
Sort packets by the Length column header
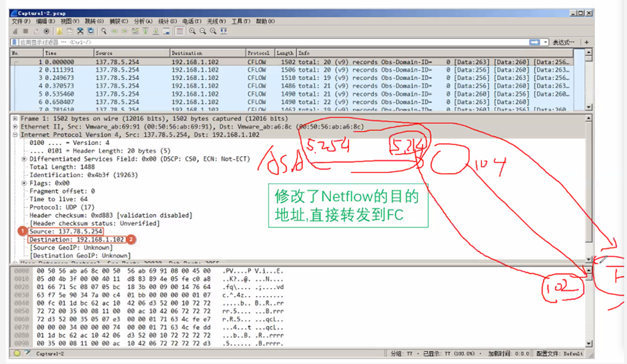pyautogui.click(x=285, y=53)
